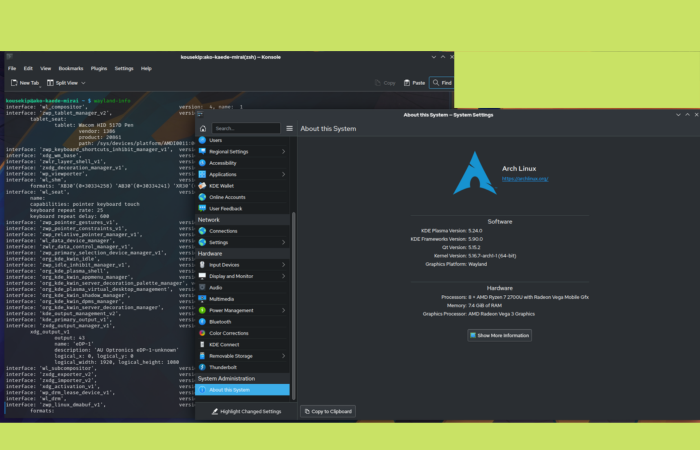Expand the Display and Monitor chevron
Viewport: 700px width, 450px height.
point(283,276)
